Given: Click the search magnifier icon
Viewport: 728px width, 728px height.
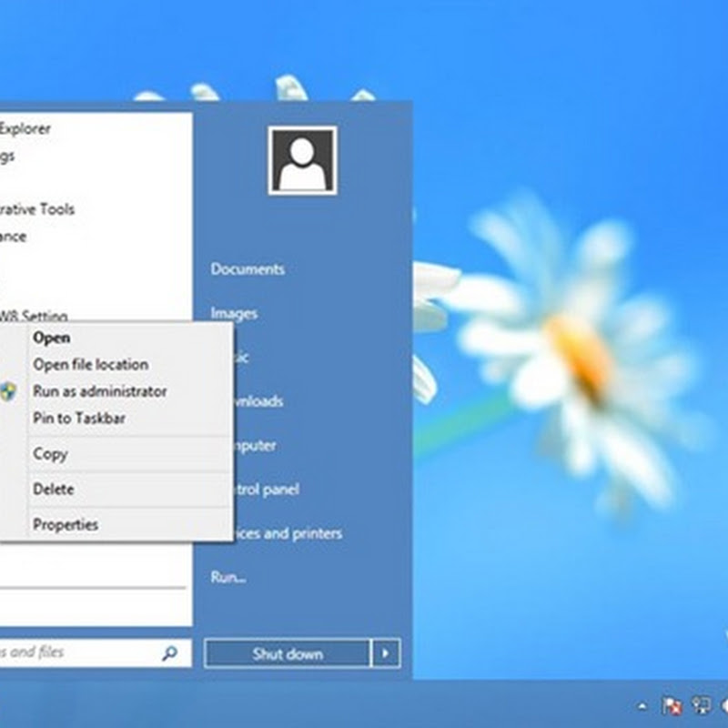Looking at the screenshot, I should 169,652.
